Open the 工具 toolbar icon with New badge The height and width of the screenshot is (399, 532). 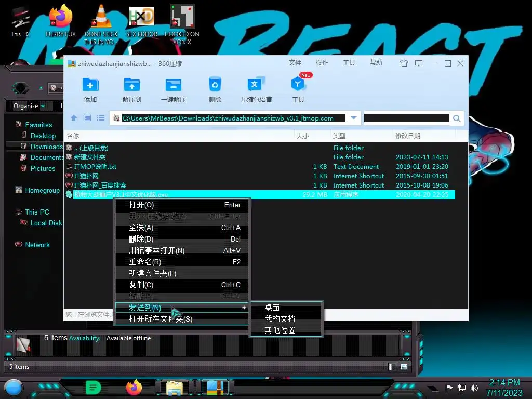[298, 84]
